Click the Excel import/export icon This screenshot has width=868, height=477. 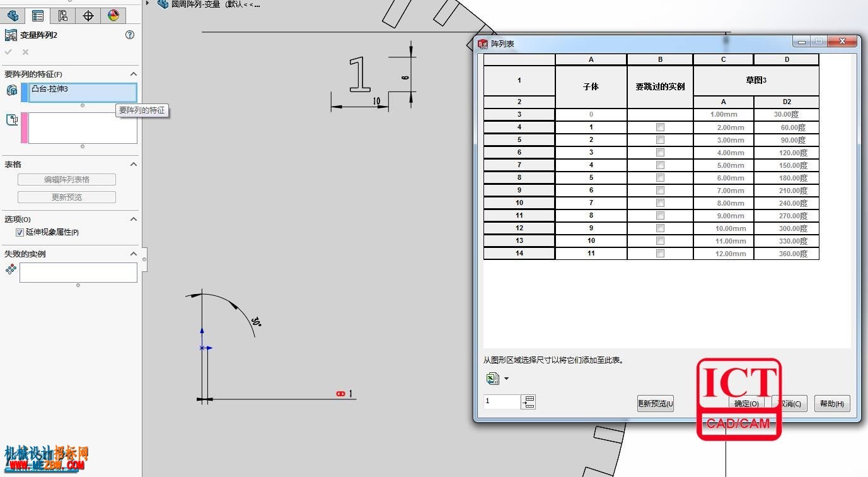(492, 379)
